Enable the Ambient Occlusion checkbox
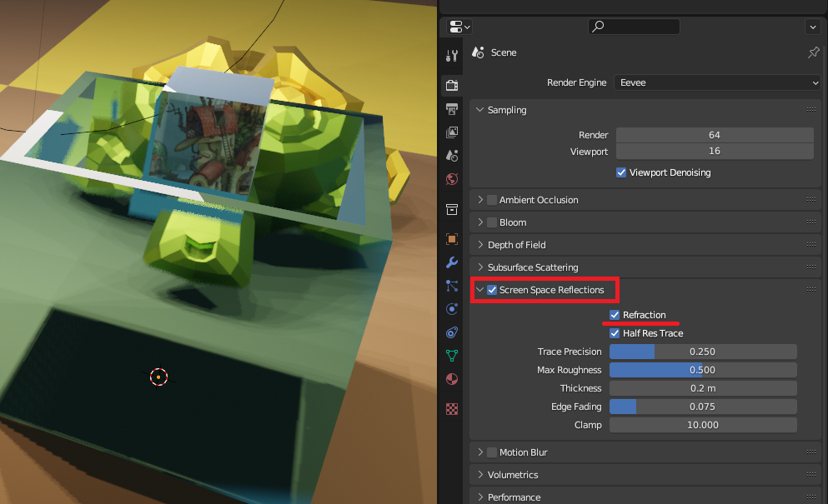The image size is (828, 504). coord(492,199)
